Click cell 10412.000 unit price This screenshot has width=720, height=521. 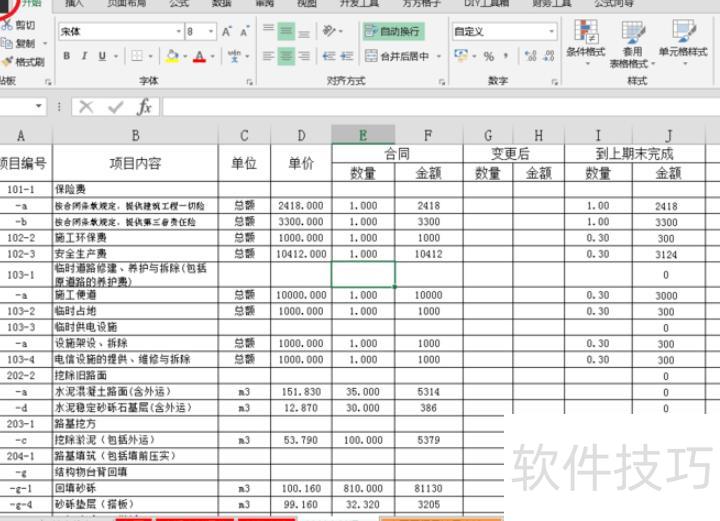[x=301, y=254]
